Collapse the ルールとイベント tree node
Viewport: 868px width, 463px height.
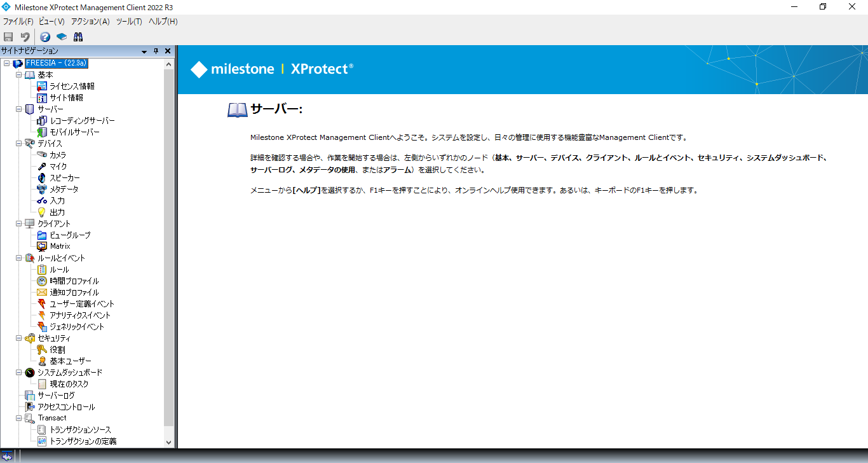pos(19,258)
